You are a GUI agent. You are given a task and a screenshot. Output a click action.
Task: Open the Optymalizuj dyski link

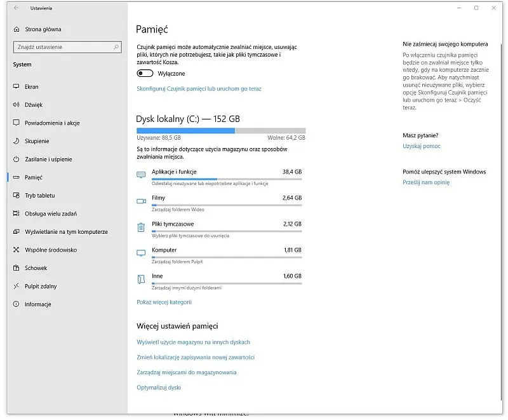159,388
